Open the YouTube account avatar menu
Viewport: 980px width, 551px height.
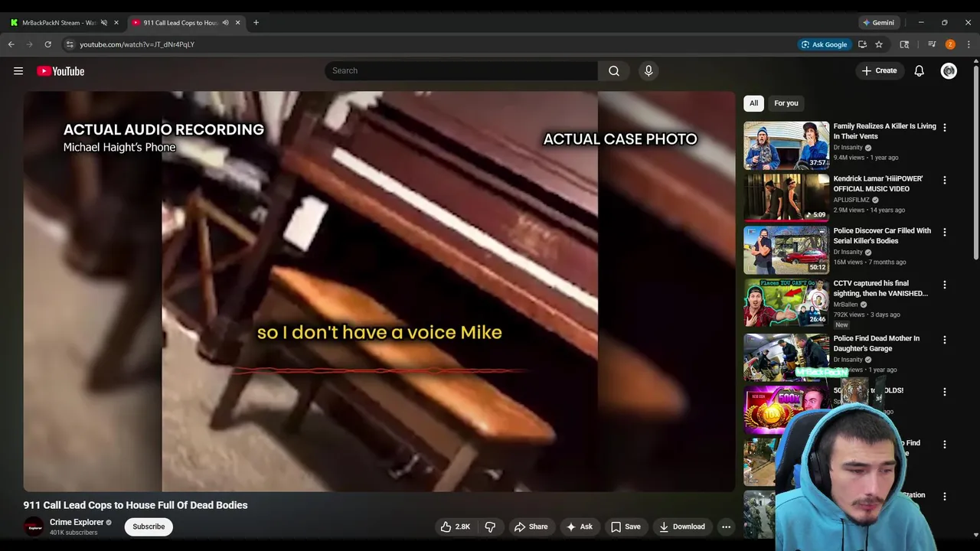point(949,70)
